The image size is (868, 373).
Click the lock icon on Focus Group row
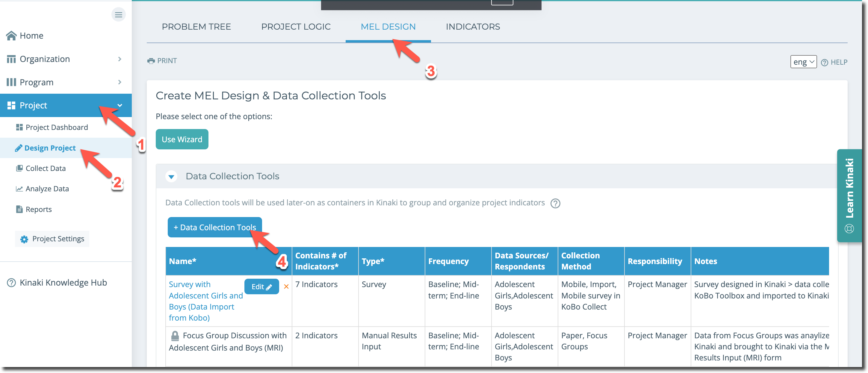click(175, 336)
